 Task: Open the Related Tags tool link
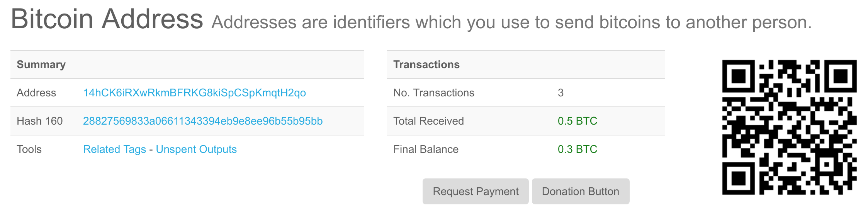(114, 149)
